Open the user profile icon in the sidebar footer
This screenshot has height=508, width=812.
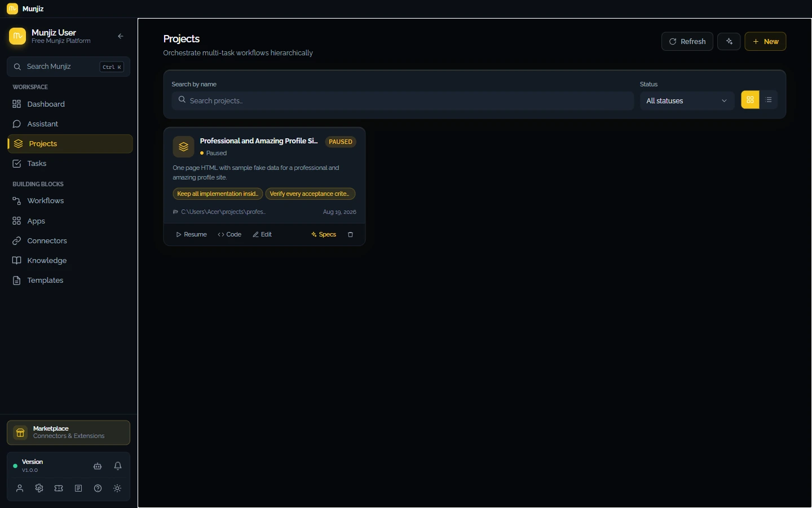[20, 488]
